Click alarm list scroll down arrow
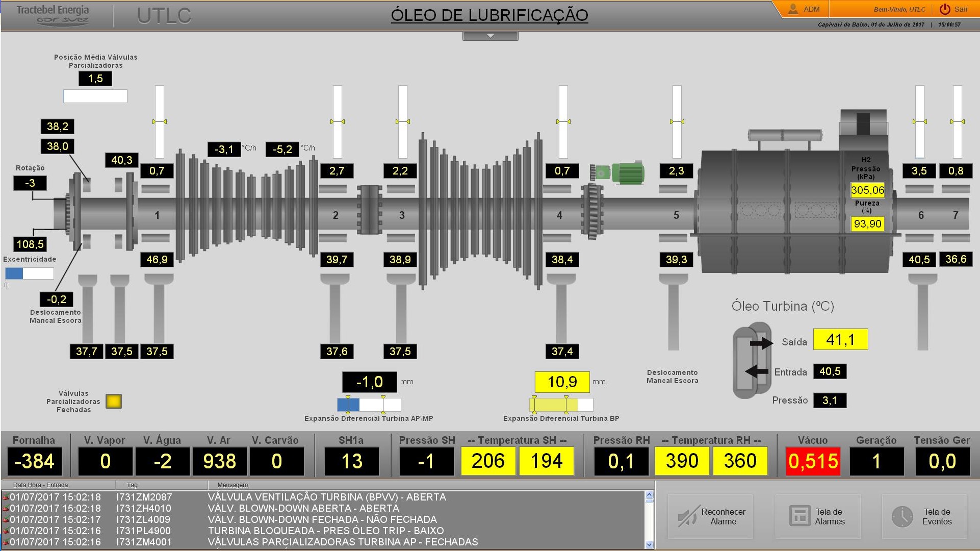 (649, 544)
